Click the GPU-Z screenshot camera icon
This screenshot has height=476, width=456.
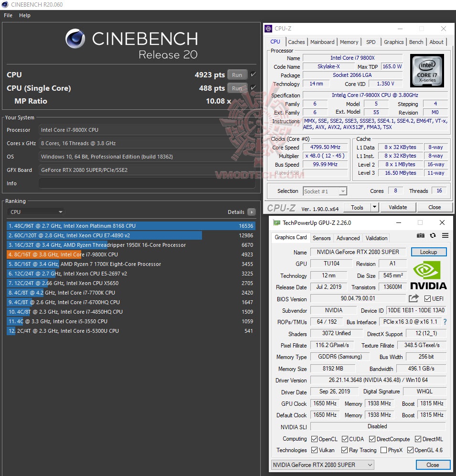click(x=421, y=235)
